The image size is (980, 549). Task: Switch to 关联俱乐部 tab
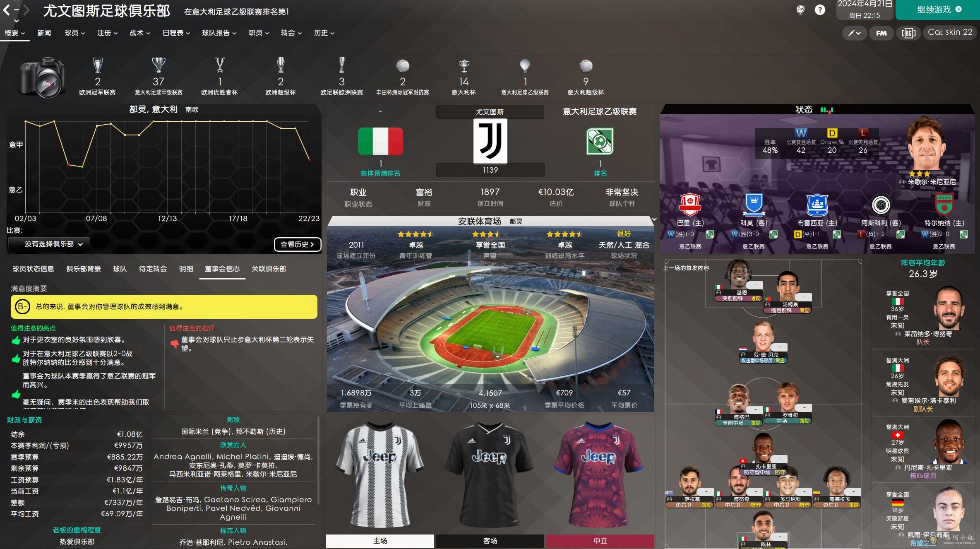coord(269,269)
